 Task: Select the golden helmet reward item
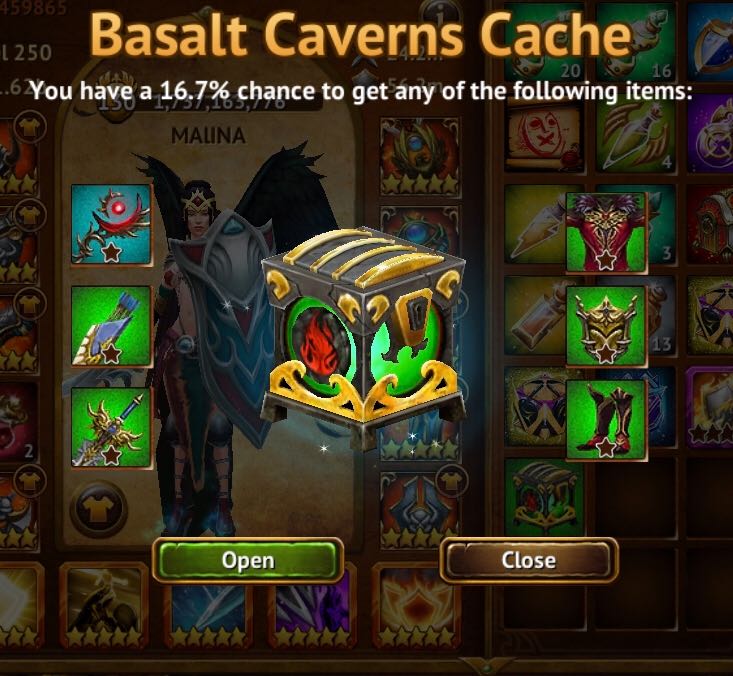[606, 326]
